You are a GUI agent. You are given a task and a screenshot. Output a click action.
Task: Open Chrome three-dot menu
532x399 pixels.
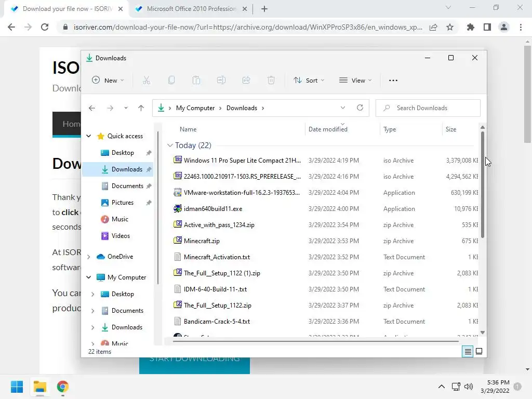(x=521, y=27)
